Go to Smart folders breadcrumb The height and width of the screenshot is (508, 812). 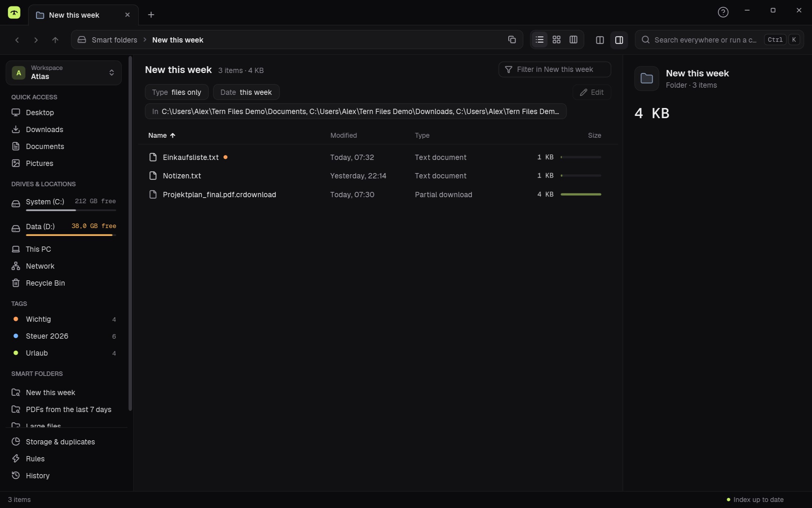coord(114,40)
